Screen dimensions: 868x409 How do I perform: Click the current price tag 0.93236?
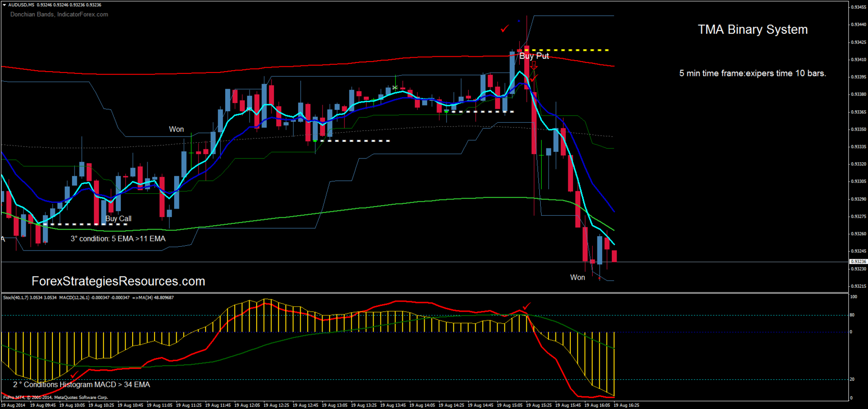pos(858,262)
